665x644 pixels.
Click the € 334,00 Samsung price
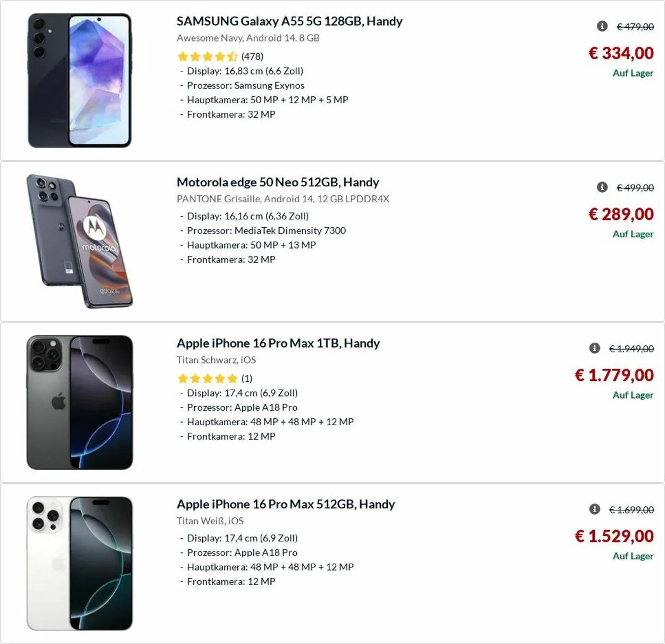[x=621, y=53]
